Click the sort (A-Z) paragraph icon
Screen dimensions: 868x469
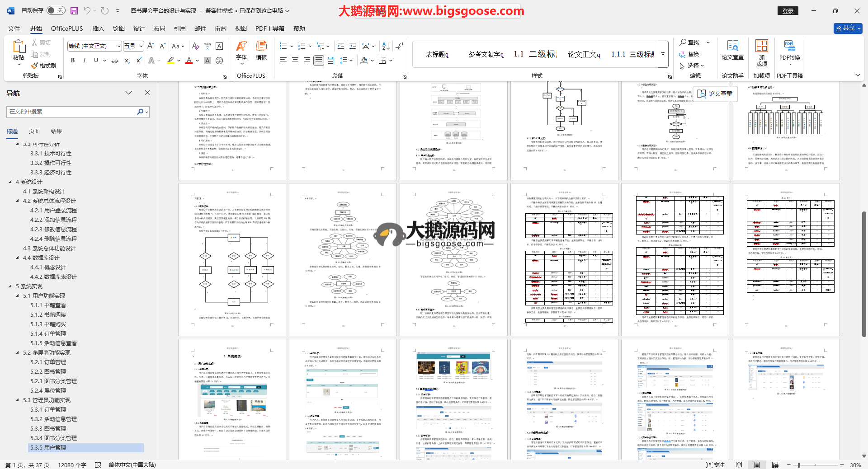pos(386,46)
